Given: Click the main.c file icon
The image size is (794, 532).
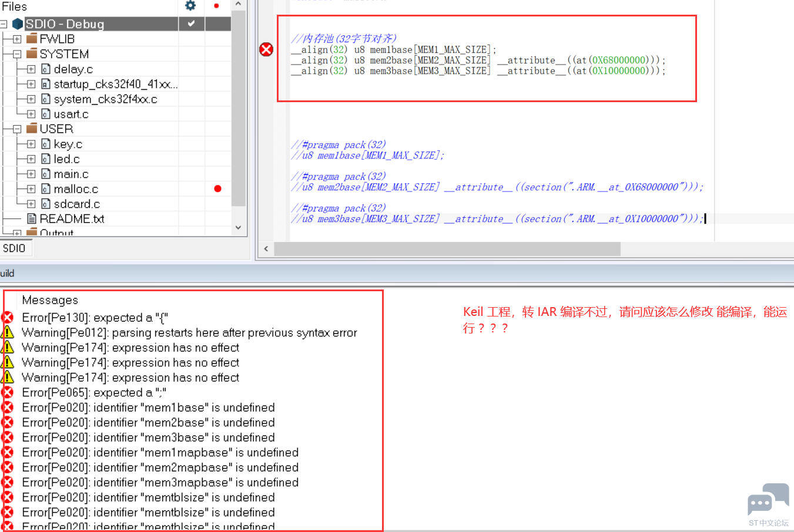Looking at the screenshot, I should pos(46,174).
